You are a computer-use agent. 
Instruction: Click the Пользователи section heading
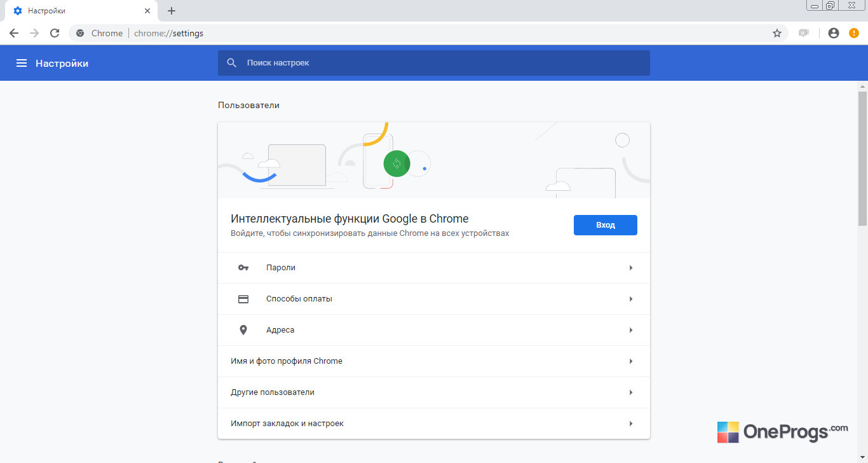point(248,105)
